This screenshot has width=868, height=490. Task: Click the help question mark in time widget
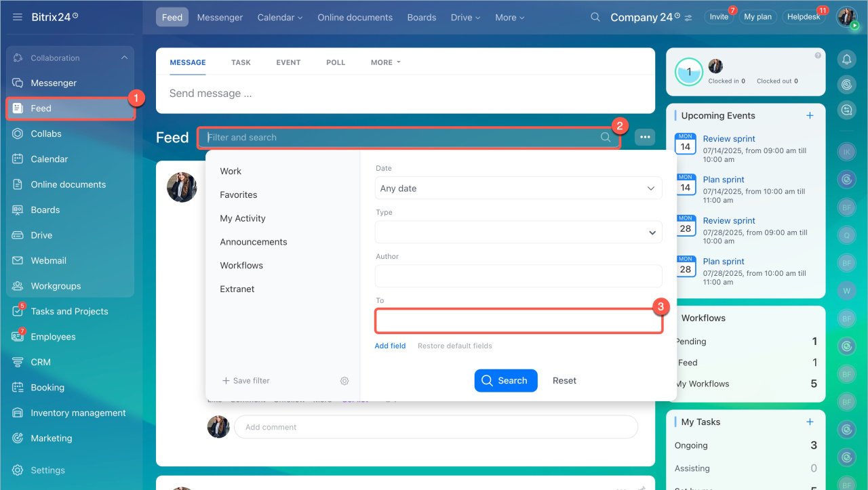818,56
